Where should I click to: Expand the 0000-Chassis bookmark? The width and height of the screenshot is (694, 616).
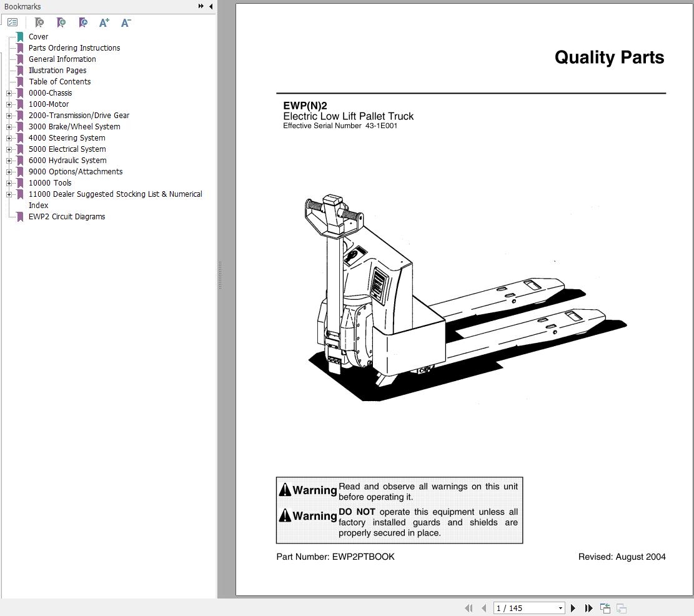(8, 92)
